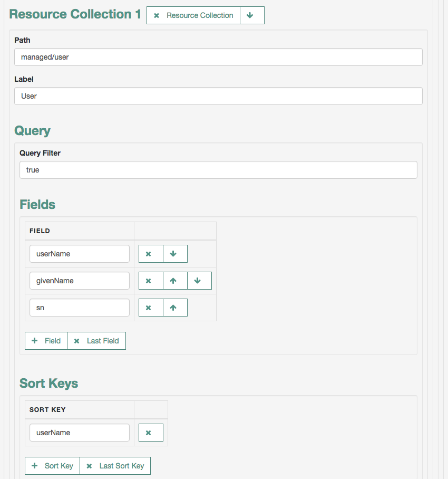Edit the givenName field input
Viewport: 448px width, 479px height.
80,281
